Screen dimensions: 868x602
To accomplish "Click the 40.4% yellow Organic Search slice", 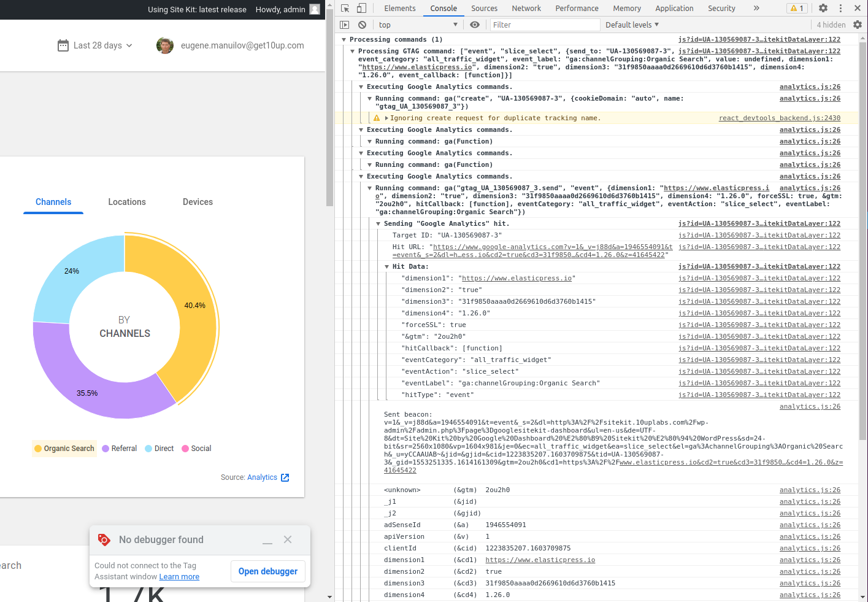I will 195,305.
